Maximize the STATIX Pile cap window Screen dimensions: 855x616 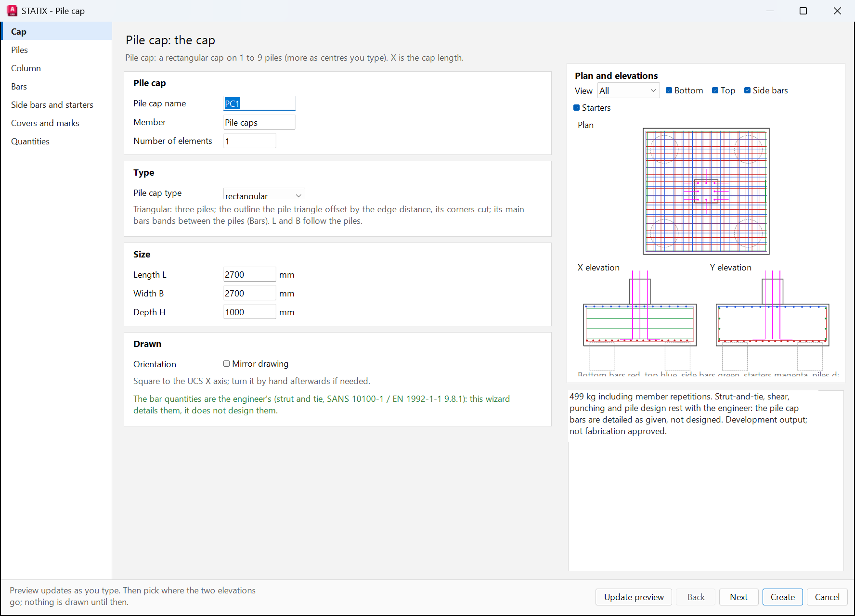[x=803, y=11]
